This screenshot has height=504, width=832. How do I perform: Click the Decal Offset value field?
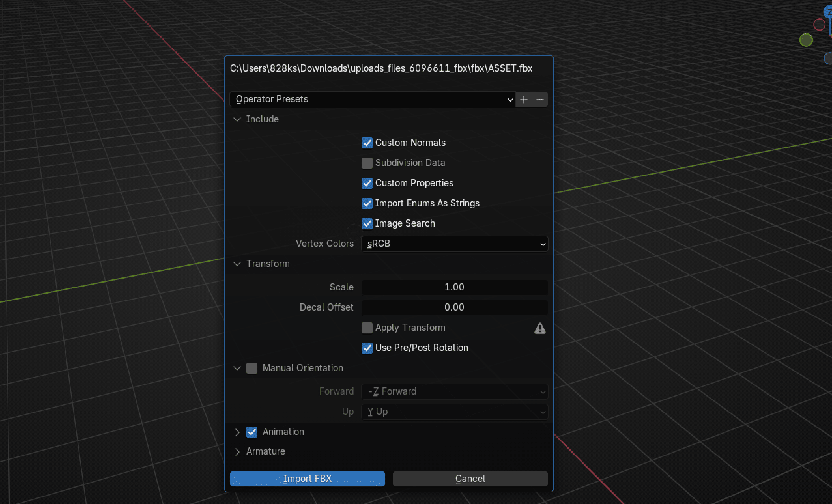click(x=454, y=307)
